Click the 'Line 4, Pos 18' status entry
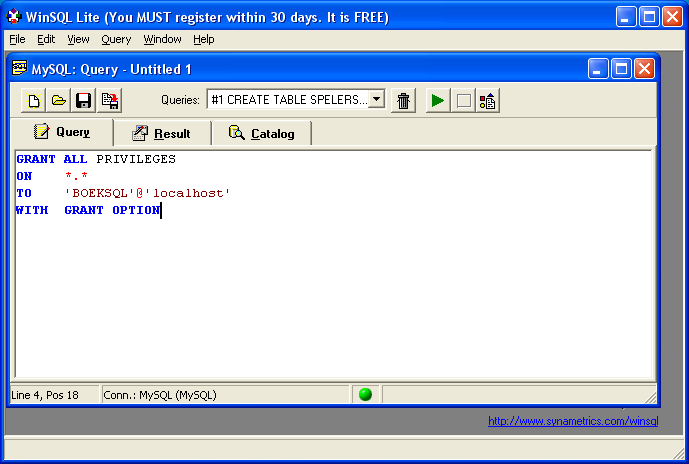The image size is (689, 464). (x=45, y=395)
